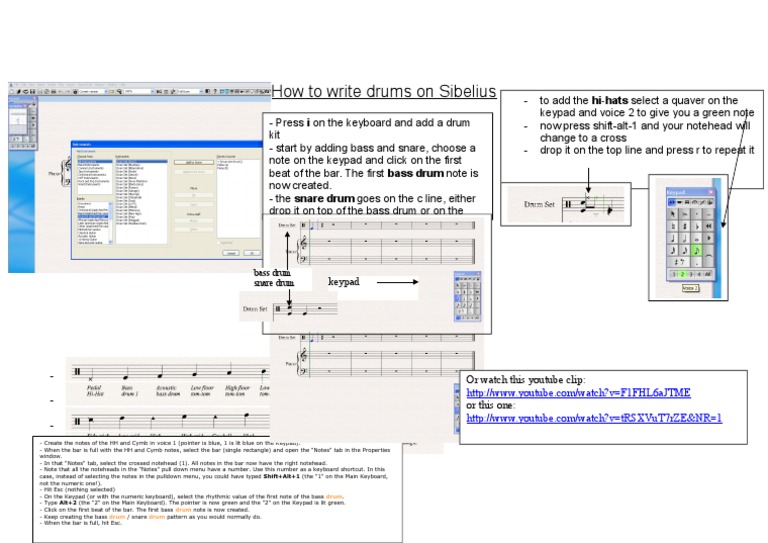Select the minim note on the large Keypad
Image resolution: width=768 pixels, height=543 pixels.
coord(684,238)
